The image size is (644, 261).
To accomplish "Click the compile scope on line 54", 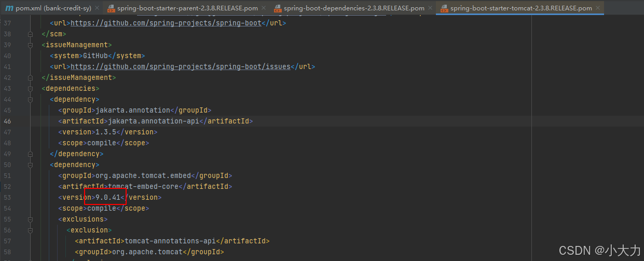I will (102, 209).
